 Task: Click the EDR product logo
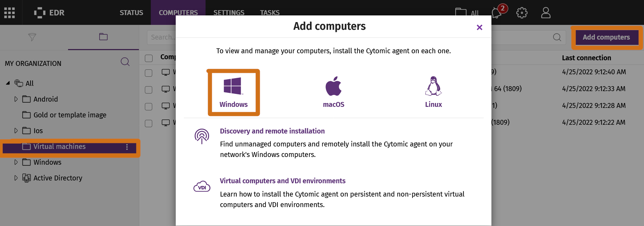coord(49,13)
